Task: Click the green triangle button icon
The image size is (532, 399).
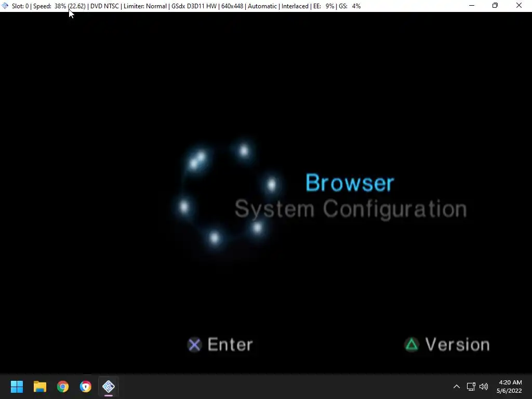Action: pyautogui.click(x=411, y=345)
